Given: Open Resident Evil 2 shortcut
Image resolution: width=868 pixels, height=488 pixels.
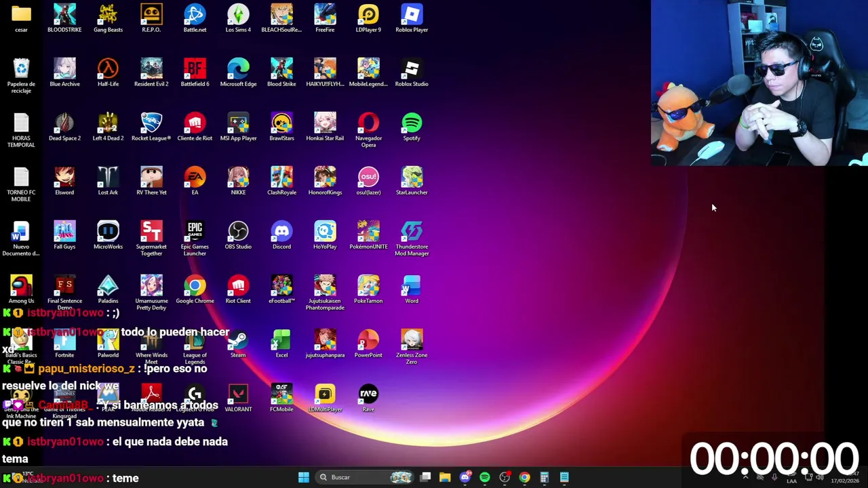Looking at the screenshot, I should coord(151,73).
